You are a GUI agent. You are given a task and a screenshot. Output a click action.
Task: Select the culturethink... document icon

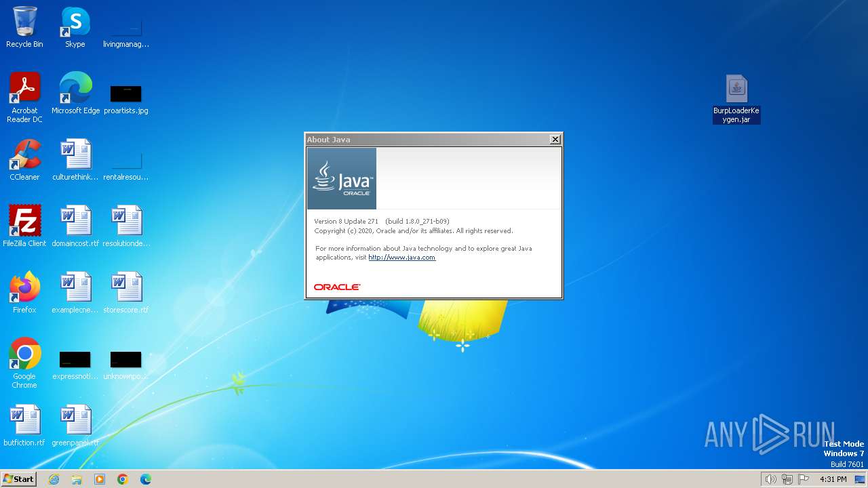point(75,160)
